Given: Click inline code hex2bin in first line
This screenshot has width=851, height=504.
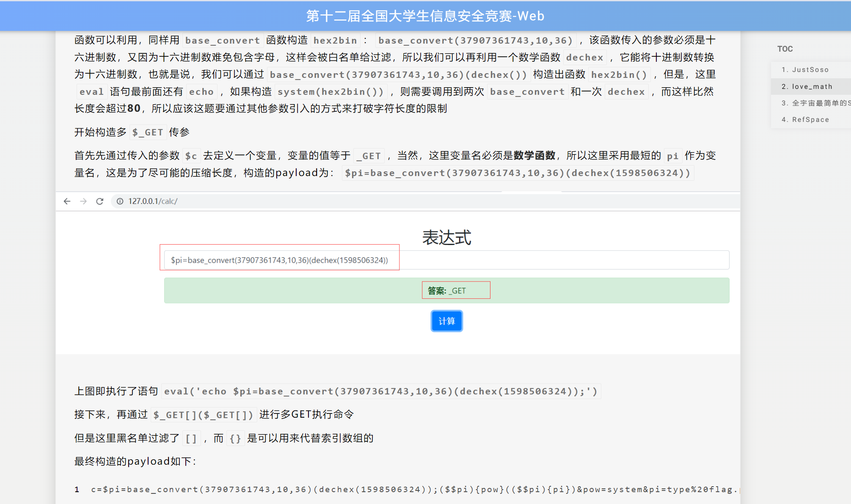Looking at the screenshot, I should pos(335,40).
